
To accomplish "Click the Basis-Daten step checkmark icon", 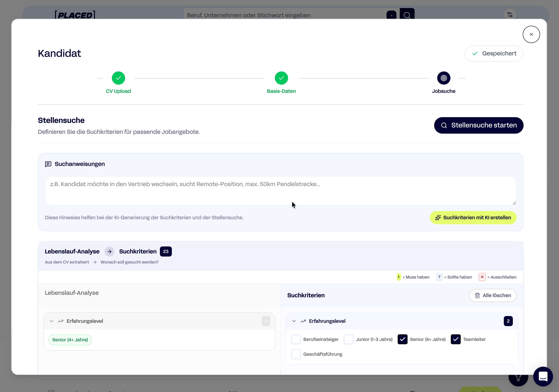I will [281, 78].
